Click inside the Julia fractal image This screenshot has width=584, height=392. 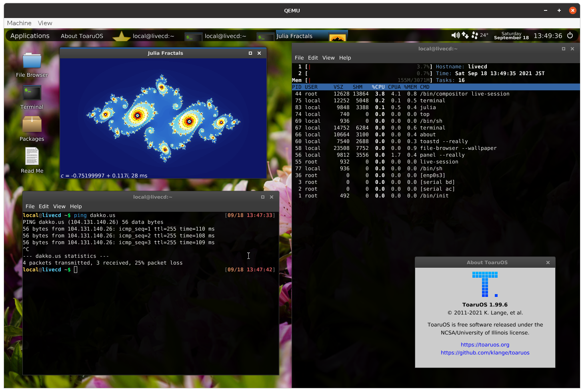163,118
